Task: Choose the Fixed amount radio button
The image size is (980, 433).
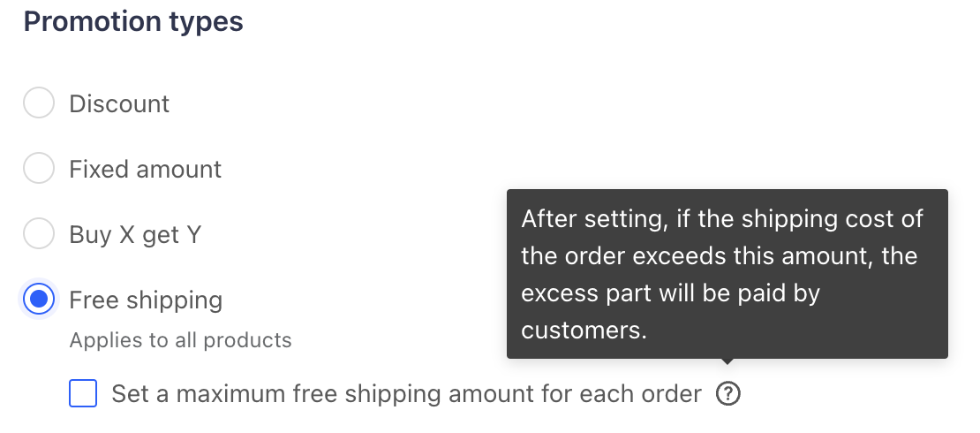Action: tap(39, 169)
